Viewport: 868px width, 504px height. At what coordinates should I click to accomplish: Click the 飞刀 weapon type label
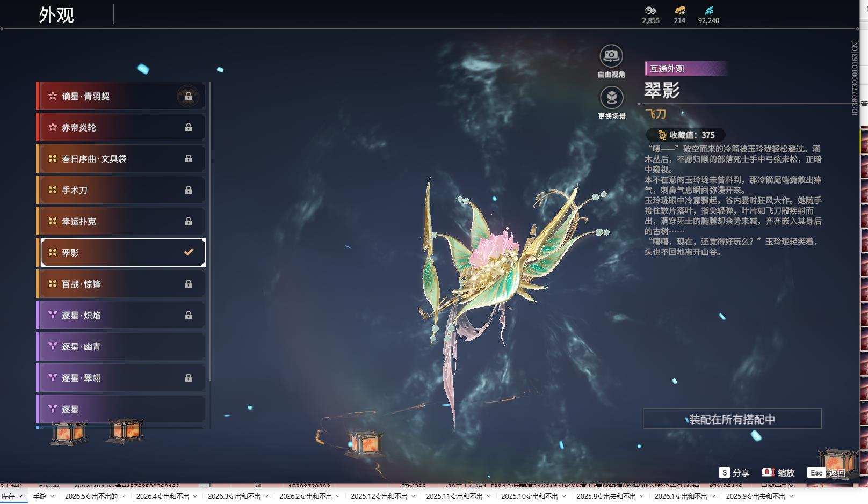[655, 114]
